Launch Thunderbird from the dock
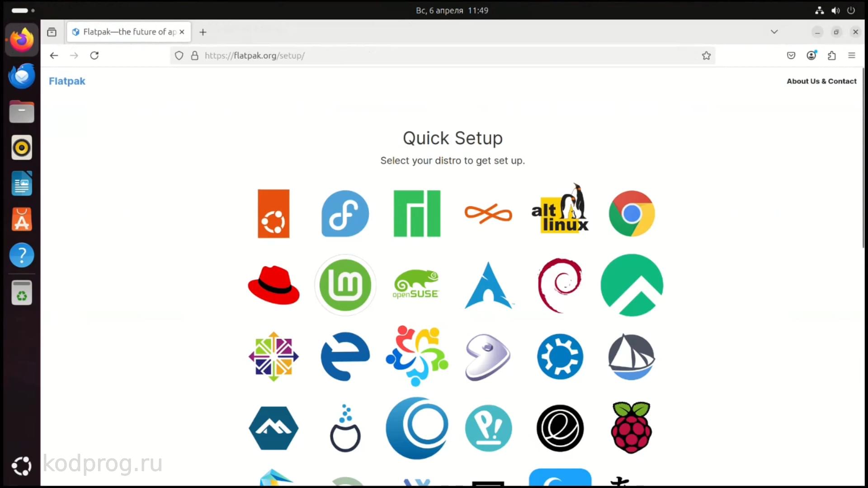This screenshot has width=868, height=488. (22, 76)
